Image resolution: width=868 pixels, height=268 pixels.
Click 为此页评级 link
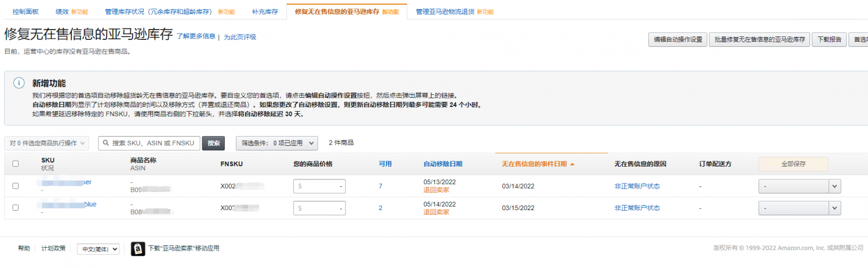click(x=240, y=36)
